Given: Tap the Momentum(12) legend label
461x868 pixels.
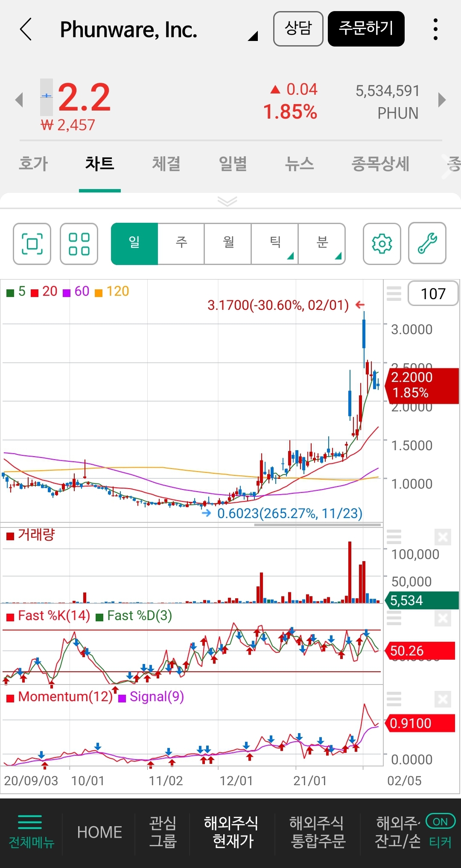Looking at the screenshot, I should [65, 697].
